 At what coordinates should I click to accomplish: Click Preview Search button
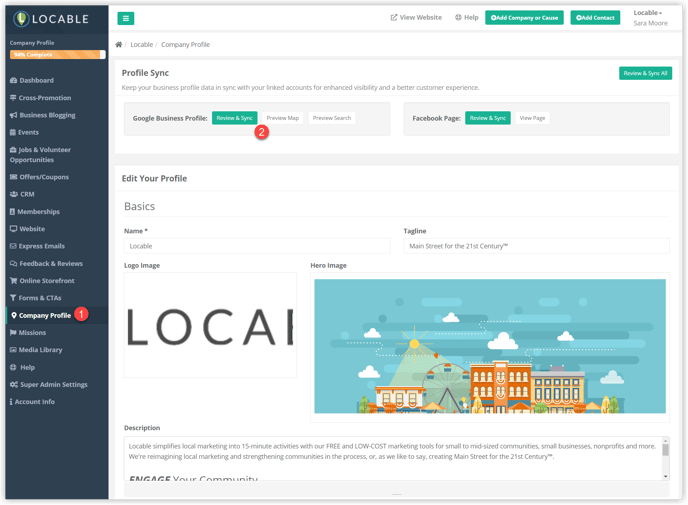(x=332, y=118)
